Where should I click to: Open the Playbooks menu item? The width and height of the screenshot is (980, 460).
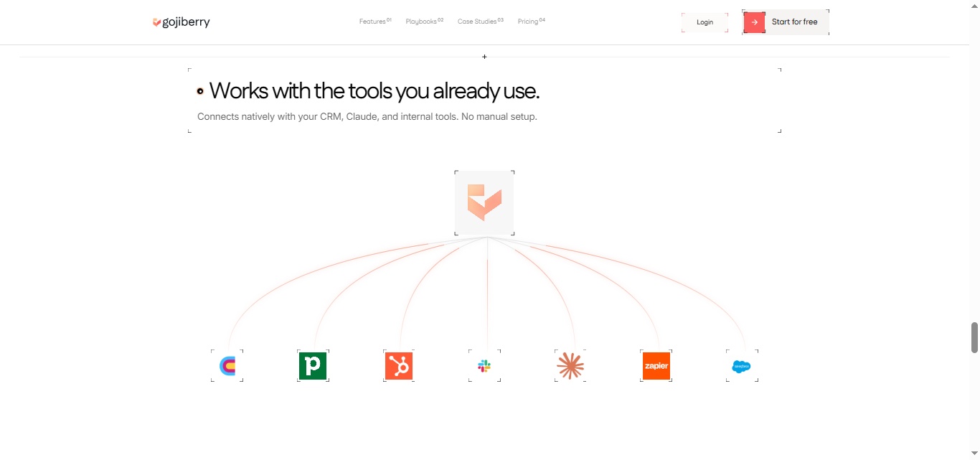coord(424,22)
